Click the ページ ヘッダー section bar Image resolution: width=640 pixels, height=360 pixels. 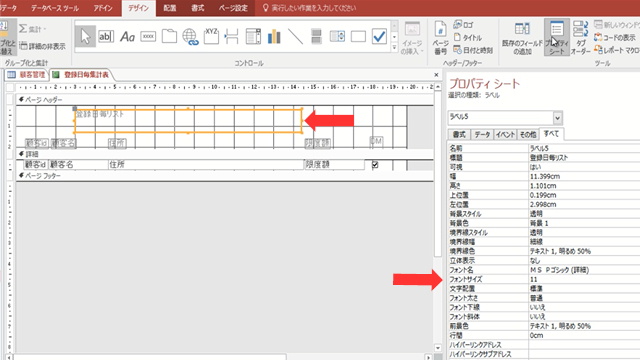[x=224, y=100]
